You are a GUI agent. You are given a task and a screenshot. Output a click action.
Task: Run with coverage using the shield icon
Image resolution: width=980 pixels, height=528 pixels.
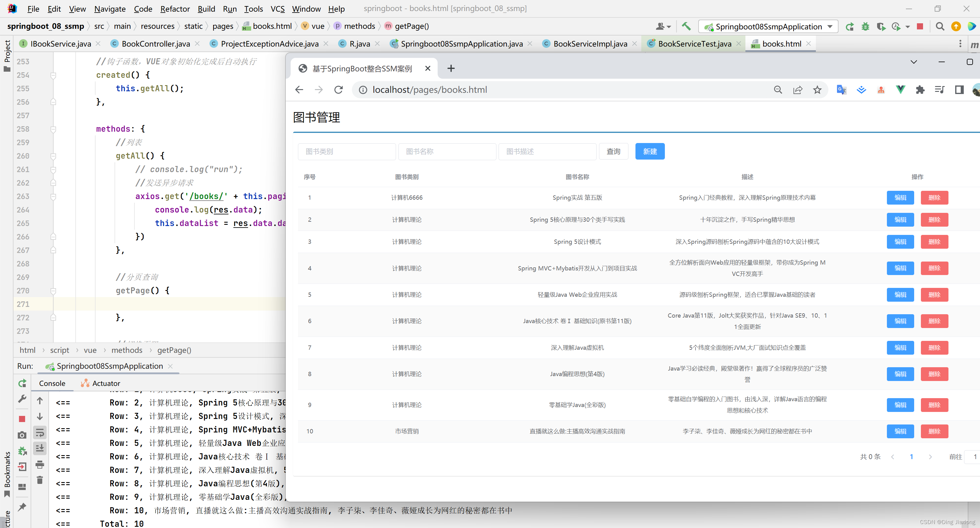(881, 26)
